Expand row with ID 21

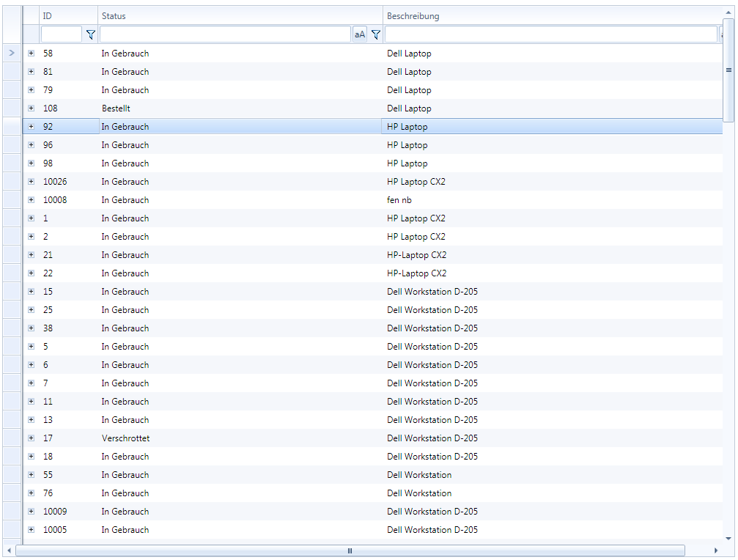(x=31, y=255)
